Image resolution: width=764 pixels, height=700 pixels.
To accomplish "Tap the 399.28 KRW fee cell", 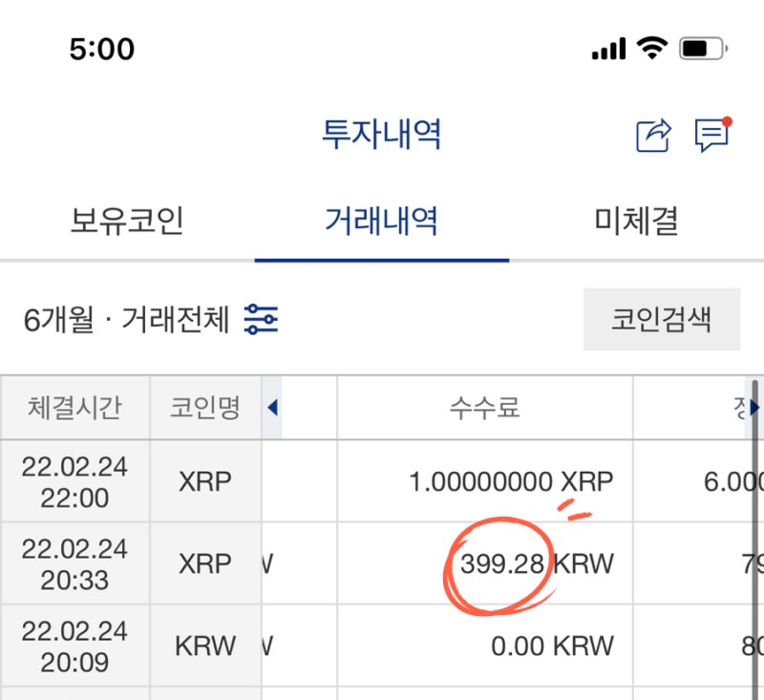I will pyautogui.click(x=485, y=563).
